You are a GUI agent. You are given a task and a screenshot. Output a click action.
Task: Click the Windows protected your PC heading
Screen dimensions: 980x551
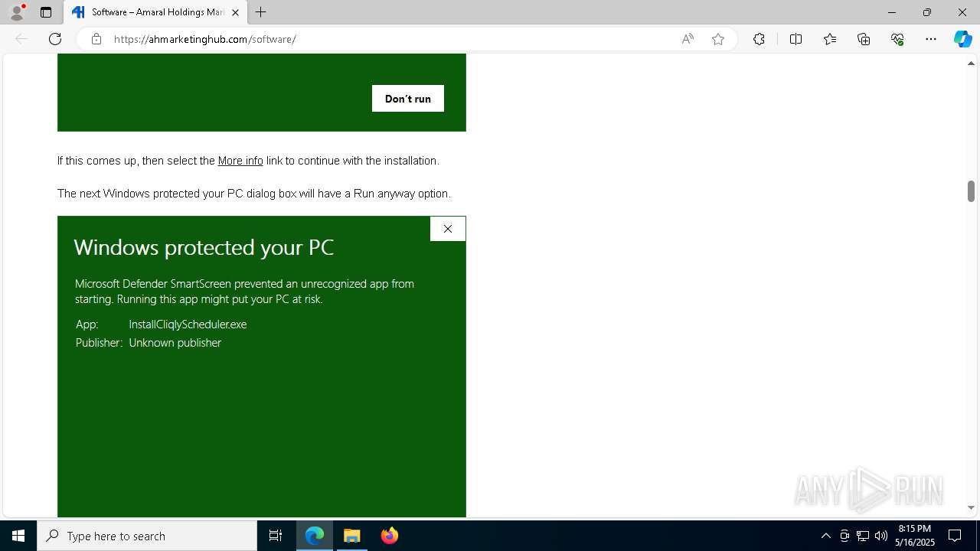[x=204, y=247]
